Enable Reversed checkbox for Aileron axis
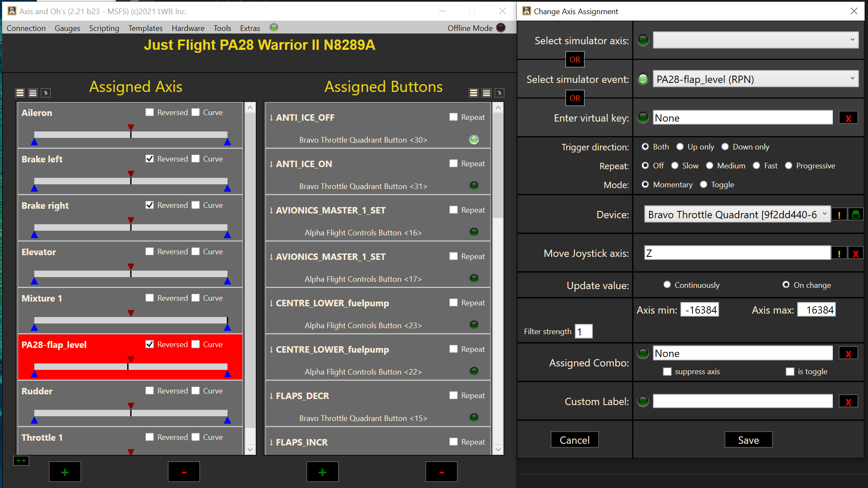This screenshot has width=868, height=488. (x=149, y=112)
